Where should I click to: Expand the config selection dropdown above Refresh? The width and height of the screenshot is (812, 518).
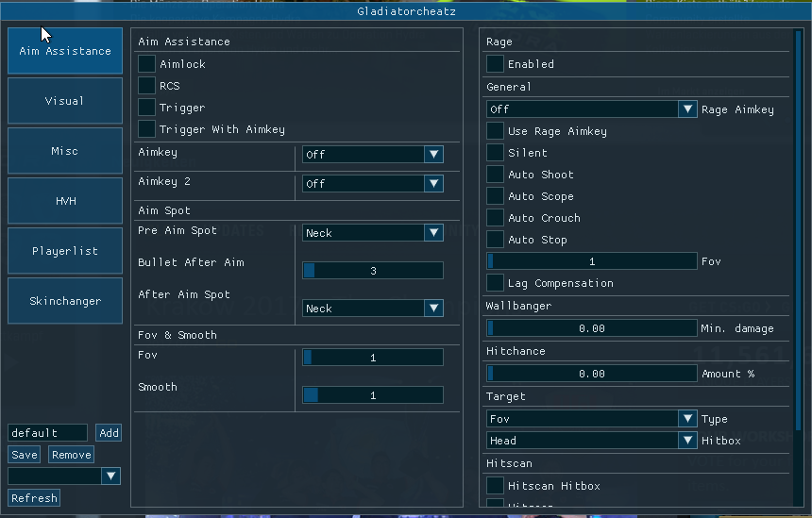[x=64, y=476]
